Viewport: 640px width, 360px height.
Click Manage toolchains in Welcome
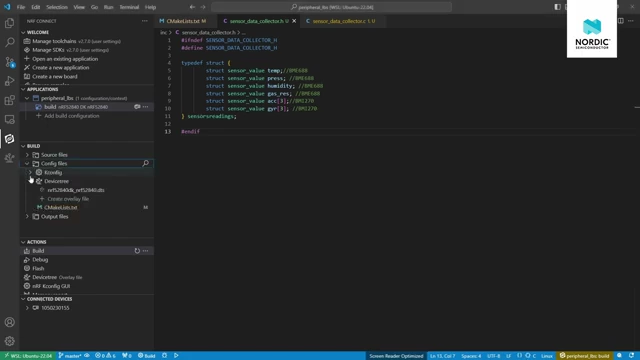pyautogui.click(x=54, y=41)
